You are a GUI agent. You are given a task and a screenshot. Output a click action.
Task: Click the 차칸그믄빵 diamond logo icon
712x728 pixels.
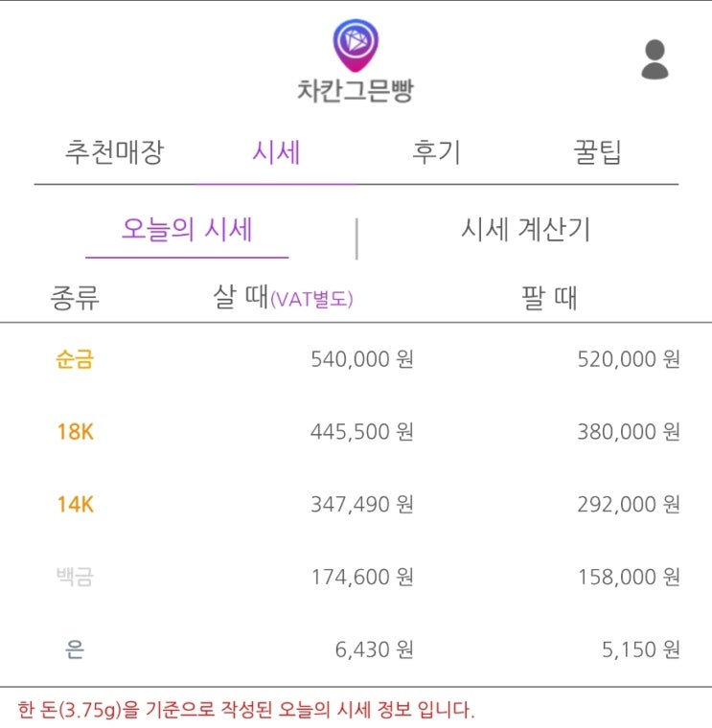pos(355,45)
